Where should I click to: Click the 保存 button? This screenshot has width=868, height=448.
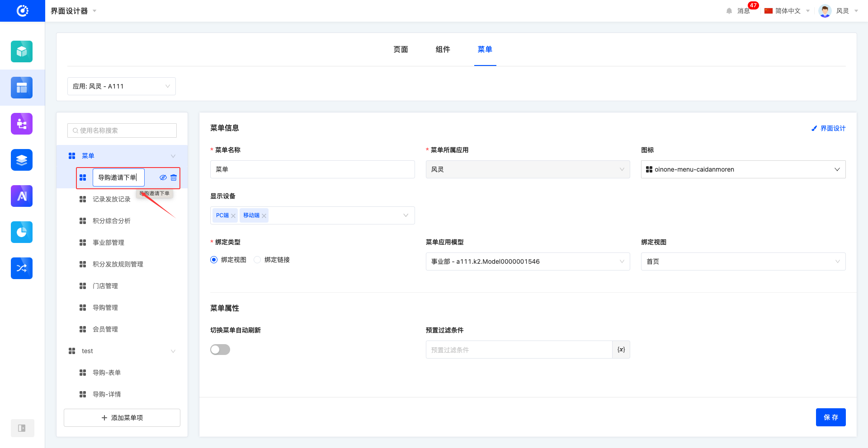point(830,417)
